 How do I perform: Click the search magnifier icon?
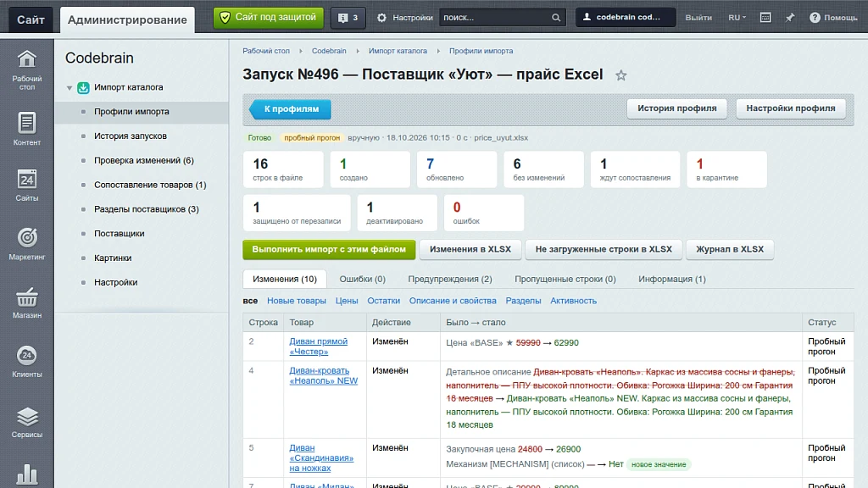click(556, 18)
